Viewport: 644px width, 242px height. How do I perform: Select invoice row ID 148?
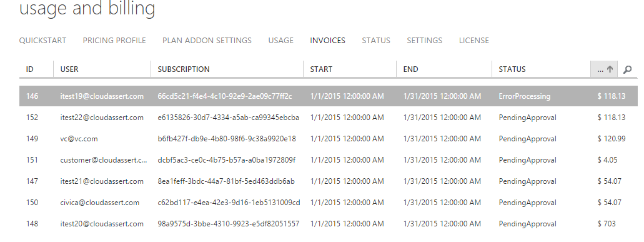328,224
